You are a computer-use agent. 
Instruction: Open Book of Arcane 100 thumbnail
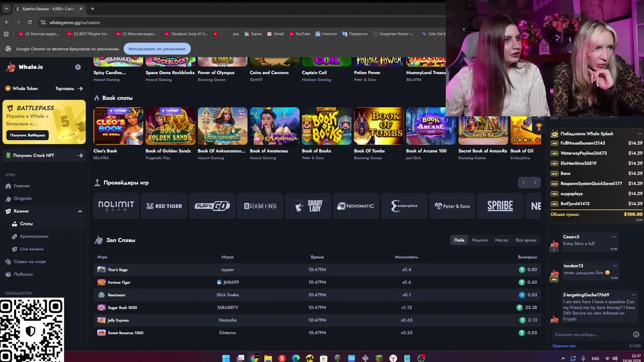tap(431, 126)
